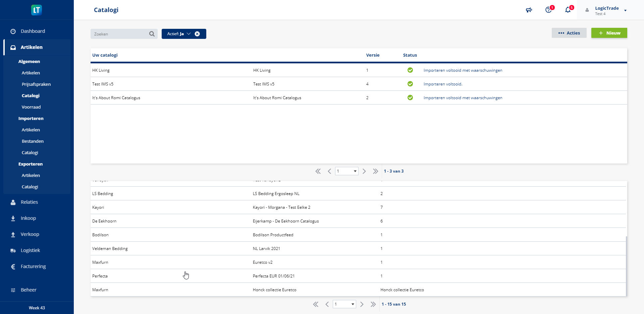644x314 pixels.
Task: Open the Acties menu button
Action: pos(569,33)
